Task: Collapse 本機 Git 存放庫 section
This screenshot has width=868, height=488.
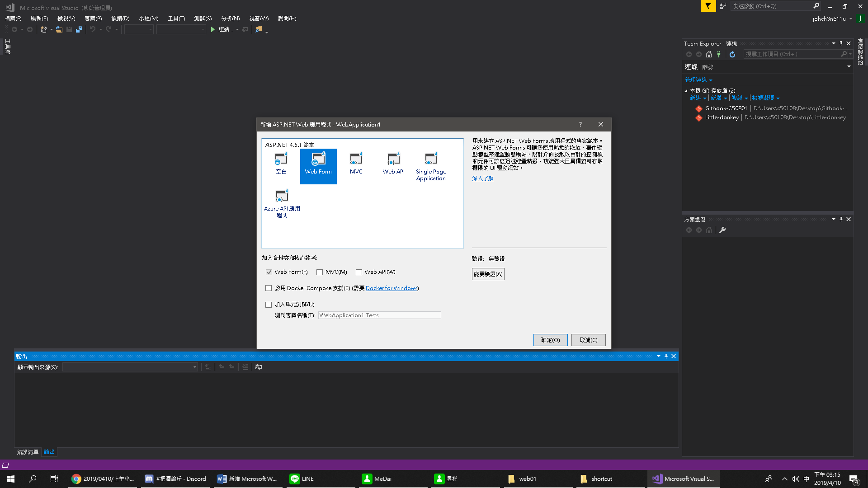Action: [686, 91]
